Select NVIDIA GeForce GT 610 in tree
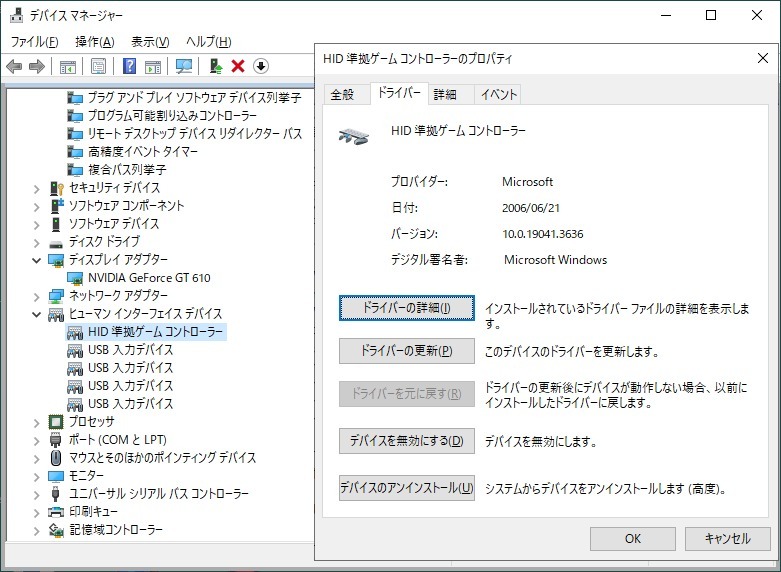 149,278
